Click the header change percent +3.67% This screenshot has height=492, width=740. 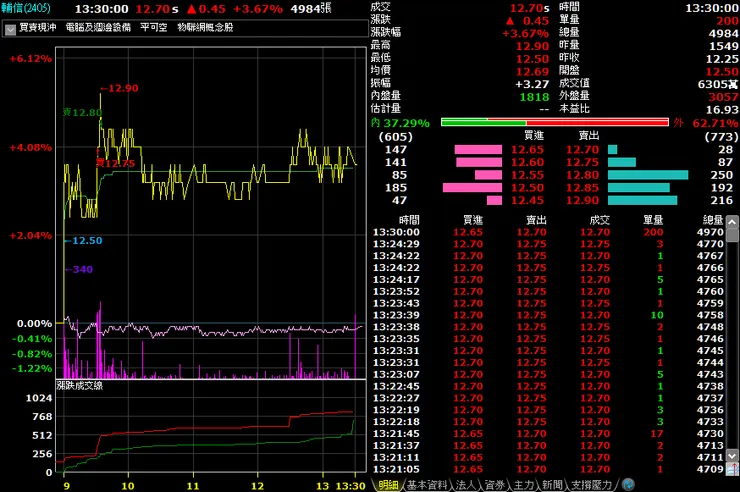coord(258,9)
